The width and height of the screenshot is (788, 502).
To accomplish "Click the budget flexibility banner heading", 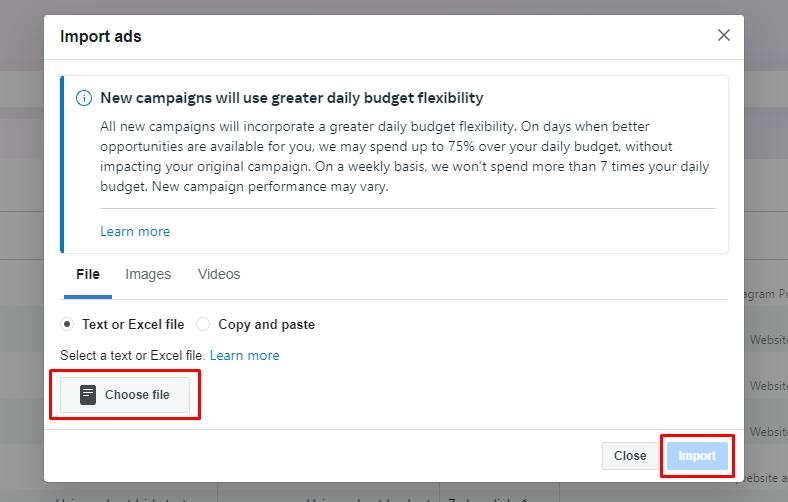I will [291, 98].
